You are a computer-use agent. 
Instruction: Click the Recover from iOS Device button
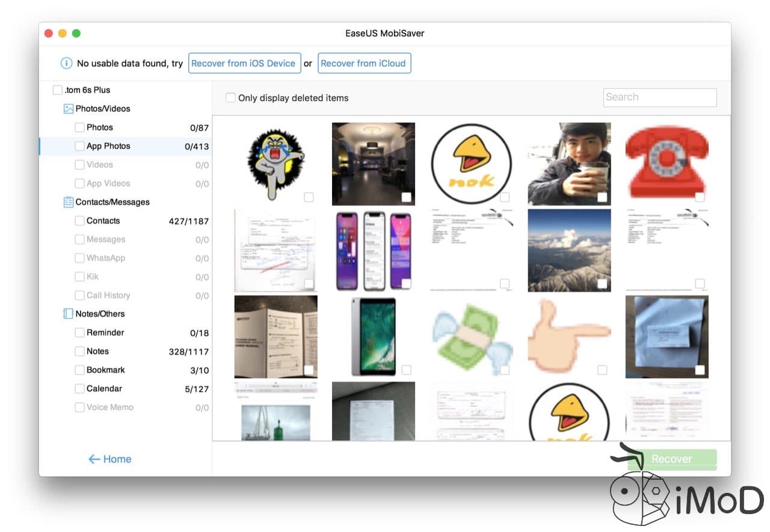[244, 63]
